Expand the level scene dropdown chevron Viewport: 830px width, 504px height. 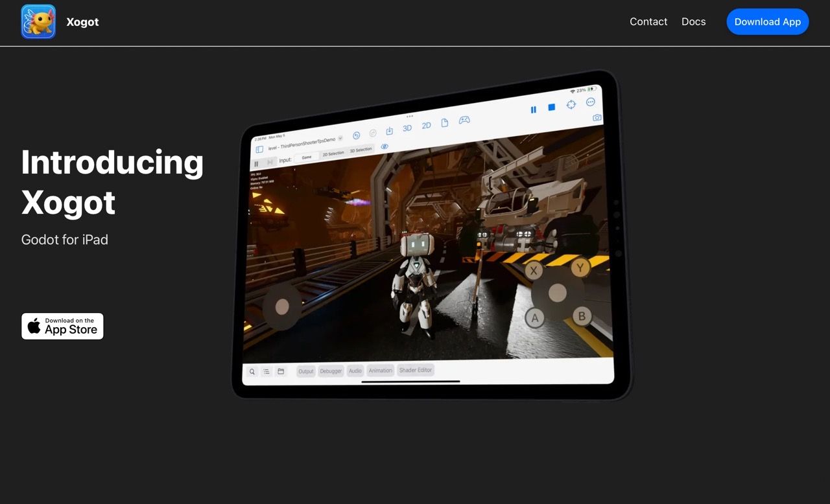tap(340, 138)
